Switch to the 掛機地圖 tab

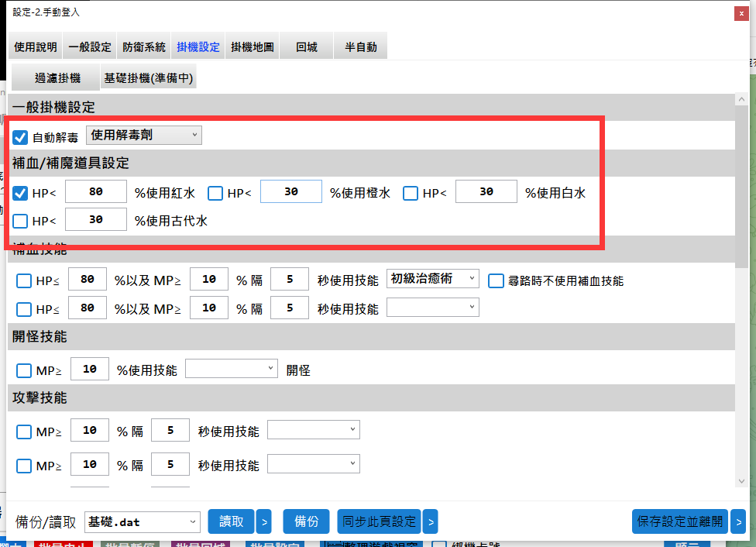click(x=252, y=47)
